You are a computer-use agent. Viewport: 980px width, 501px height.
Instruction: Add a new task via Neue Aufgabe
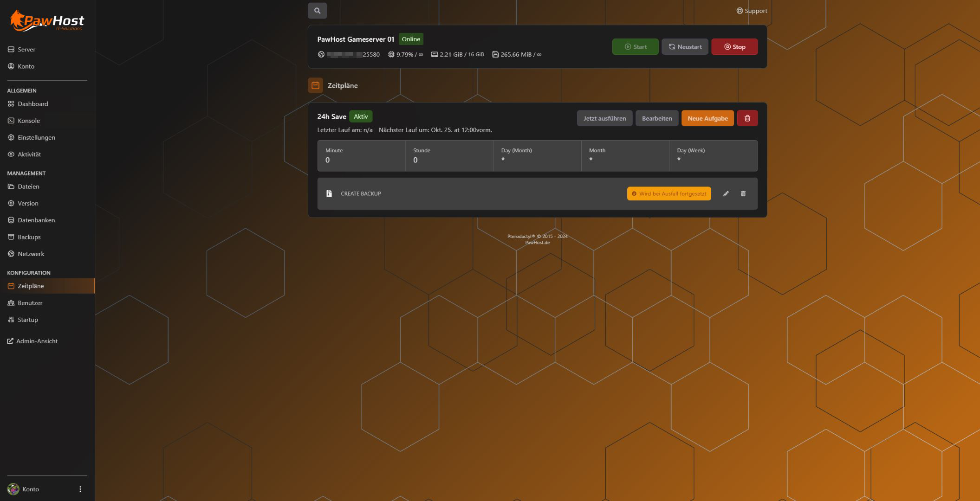707,118
